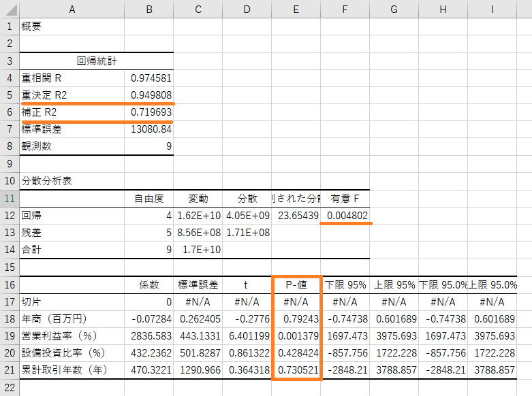Click value 23.65439

[298, 215]
